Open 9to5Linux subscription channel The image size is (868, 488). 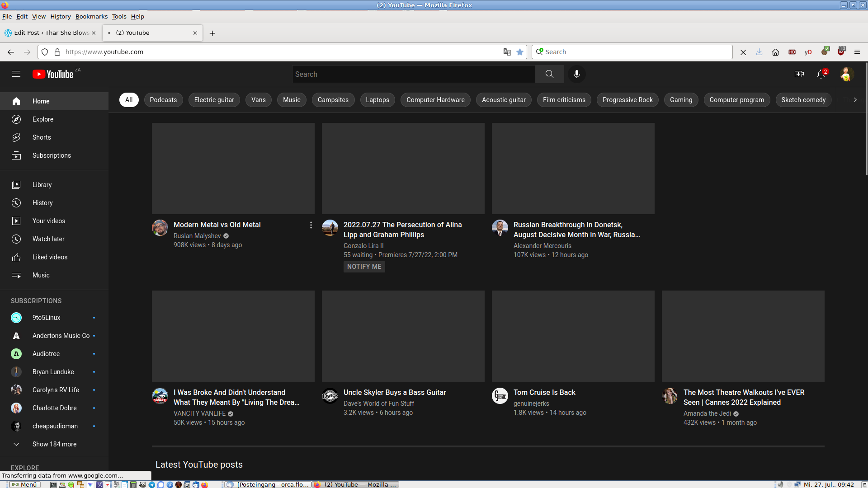(54, 318)
